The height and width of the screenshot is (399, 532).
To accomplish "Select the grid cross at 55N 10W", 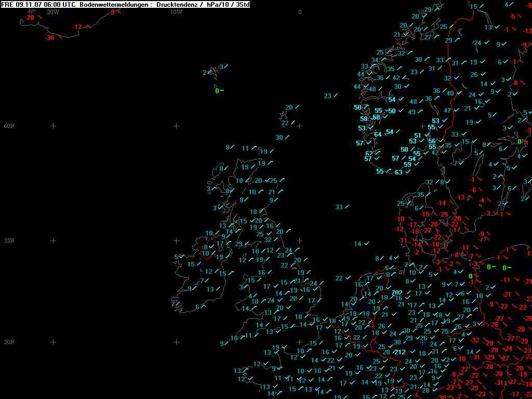I will pyautogui.click(x=176, y=241).
